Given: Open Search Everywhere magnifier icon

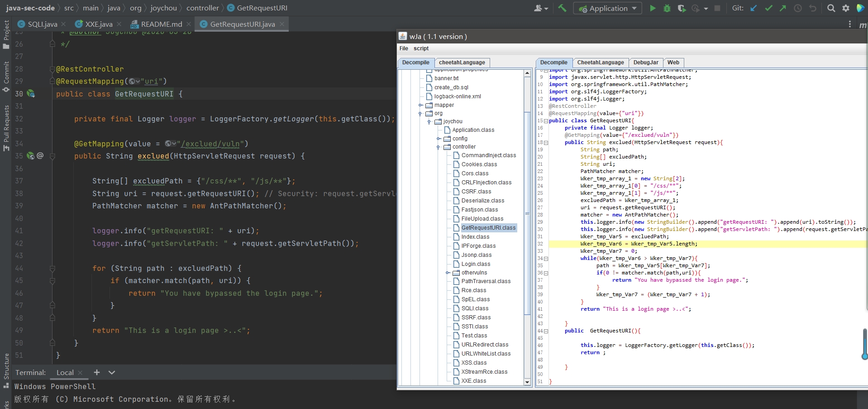Looking at the screenshot, I should pos(831,8).
